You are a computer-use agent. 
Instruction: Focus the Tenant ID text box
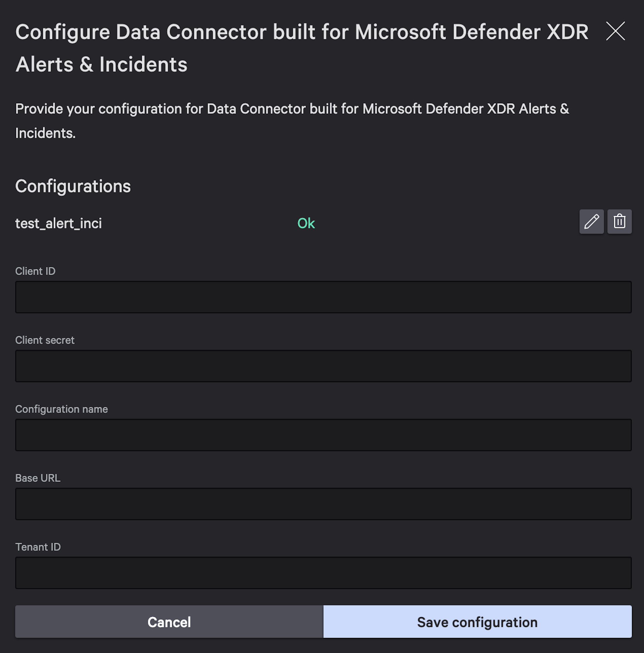(x=323, y=573)
